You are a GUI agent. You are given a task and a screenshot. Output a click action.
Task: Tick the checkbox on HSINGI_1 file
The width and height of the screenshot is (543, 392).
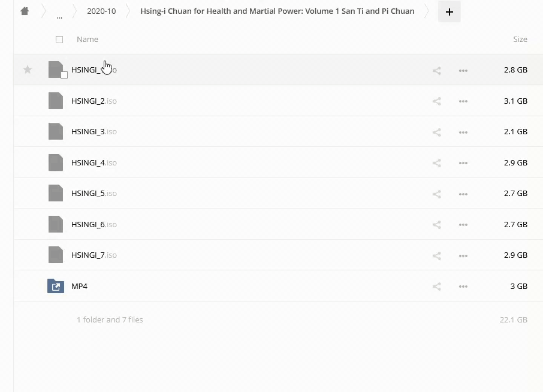(64, 75)
